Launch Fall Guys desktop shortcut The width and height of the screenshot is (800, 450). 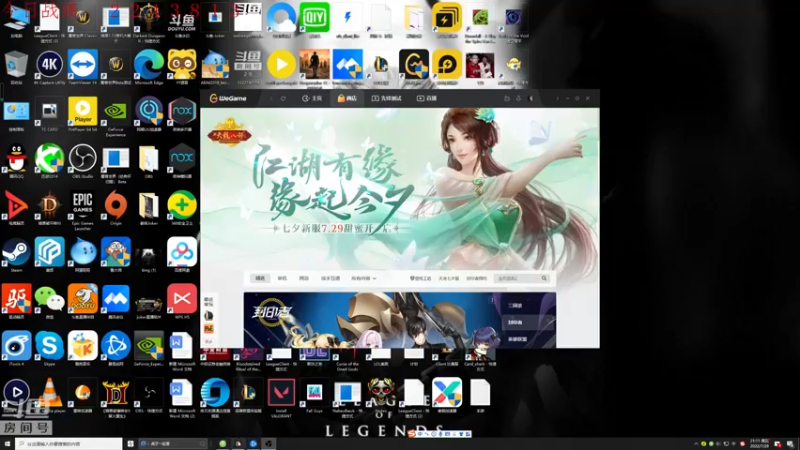[x=314, y=395]
